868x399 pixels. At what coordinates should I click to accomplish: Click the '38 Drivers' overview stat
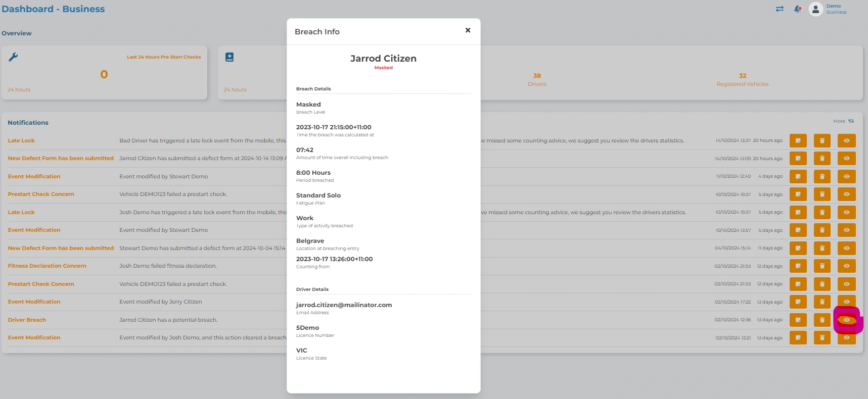point(537,80)
